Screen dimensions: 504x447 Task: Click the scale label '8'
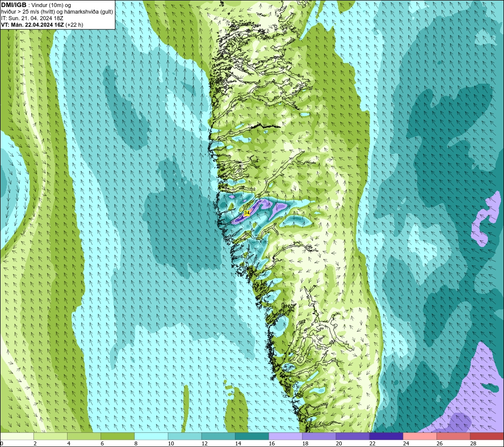136,443
